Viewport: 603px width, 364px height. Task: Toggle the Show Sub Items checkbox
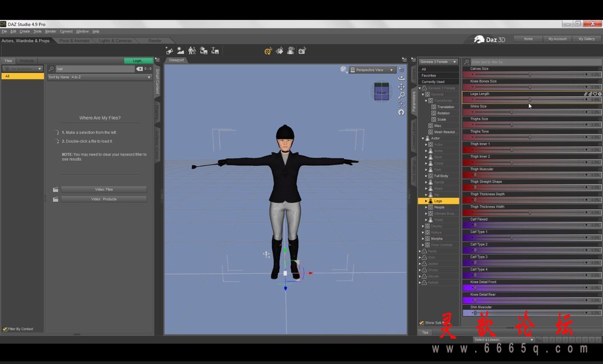tap(421, 323)
